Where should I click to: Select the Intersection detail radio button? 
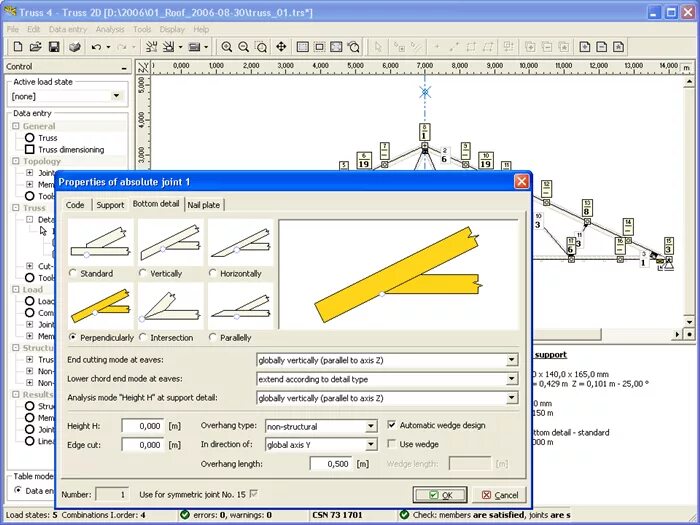142,337
